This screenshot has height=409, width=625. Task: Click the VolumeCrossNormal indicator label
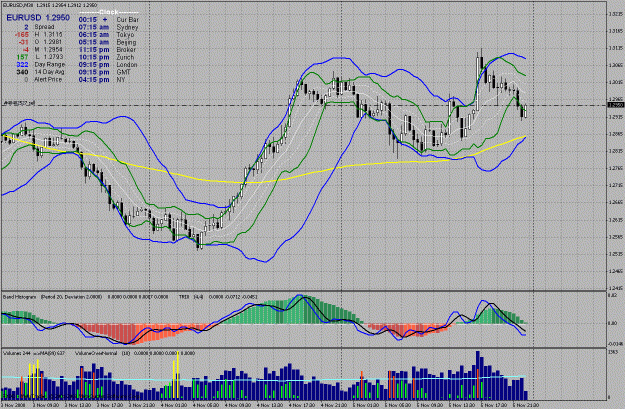click(96, 353)
